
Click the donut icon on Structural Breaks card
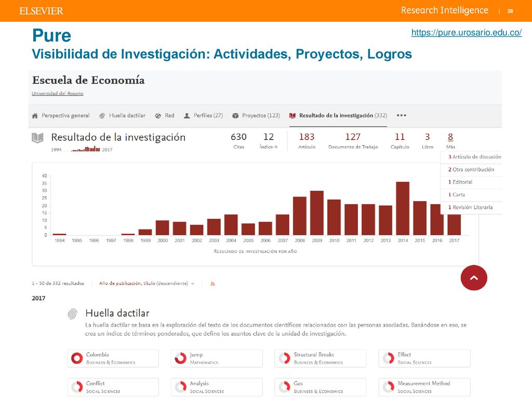pos(284,358)
